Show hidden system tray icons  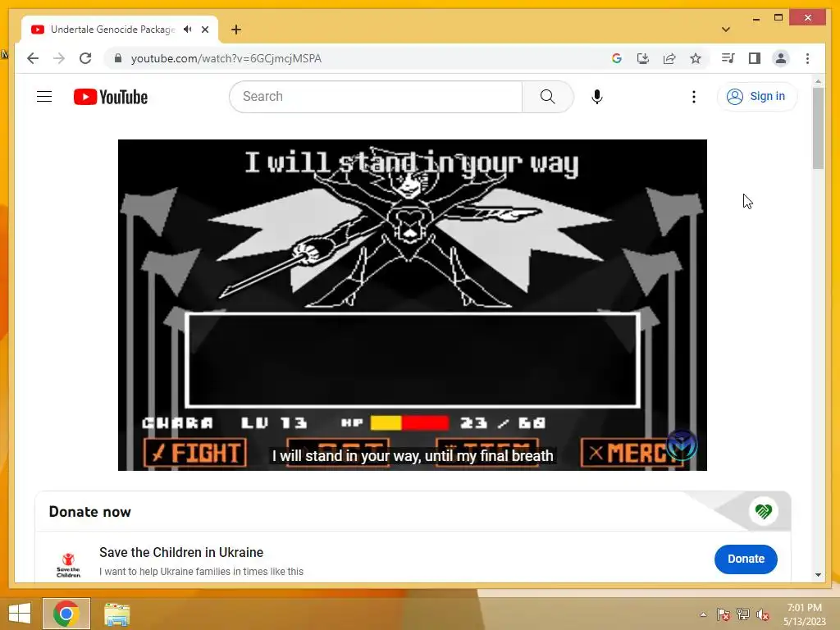[703, 614]
